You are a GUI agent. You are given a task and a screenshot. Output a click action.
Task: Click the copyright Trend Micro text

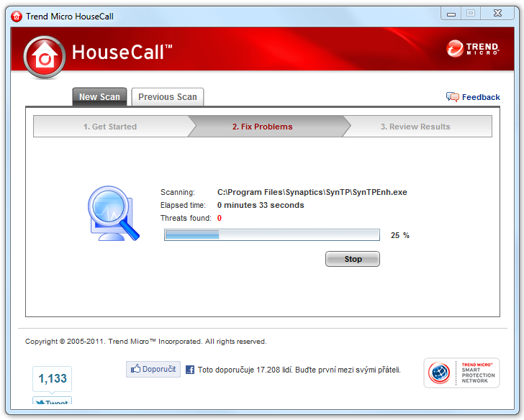[146, 342]
